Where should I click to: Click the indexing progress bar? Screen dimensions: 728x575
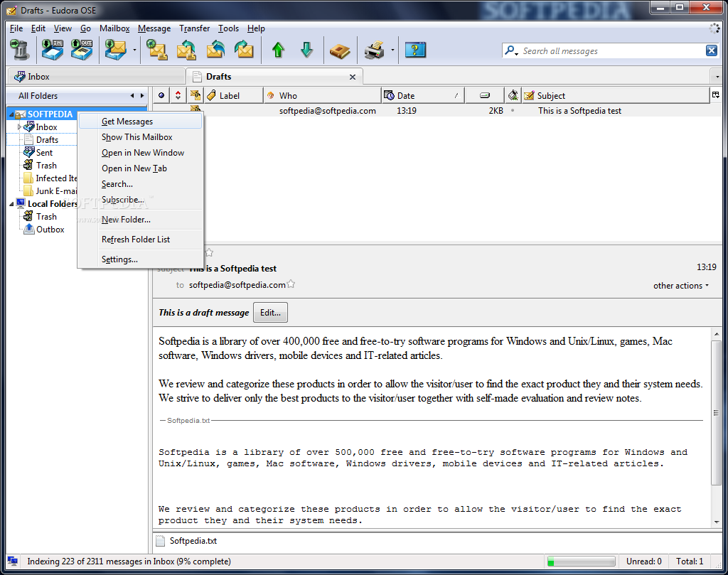pyautogui.click(x=581, y=561)
